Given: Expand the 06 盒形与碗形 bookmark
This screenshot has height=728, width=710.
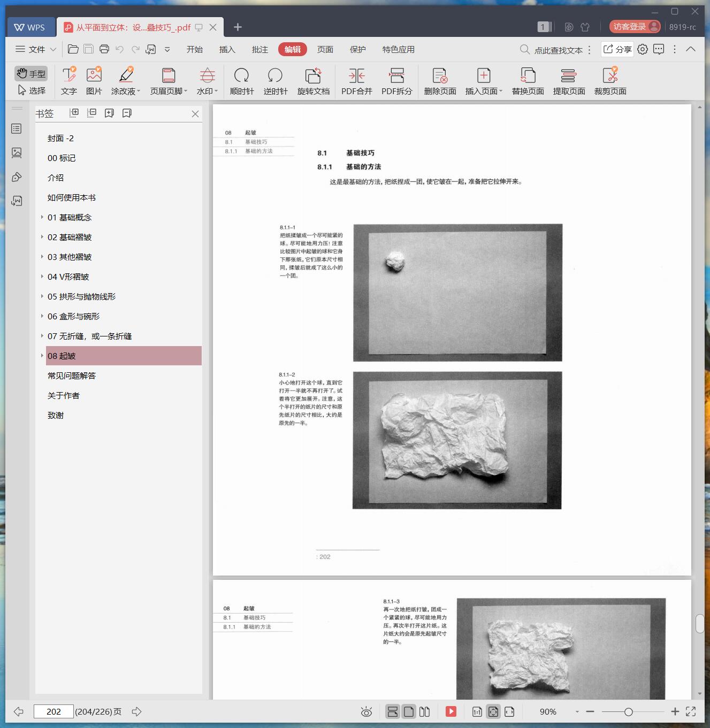Looking at the screenshot, I should [42, 316].
